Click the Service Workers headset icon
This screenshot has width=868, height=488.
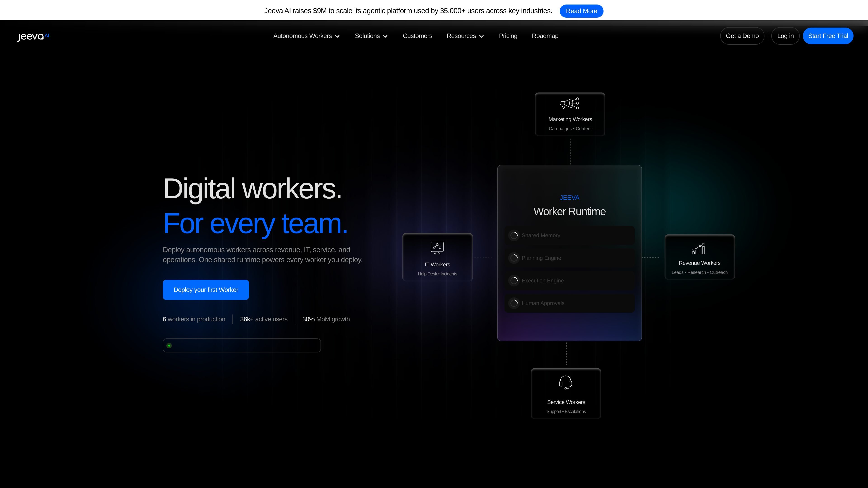(565, 382)
